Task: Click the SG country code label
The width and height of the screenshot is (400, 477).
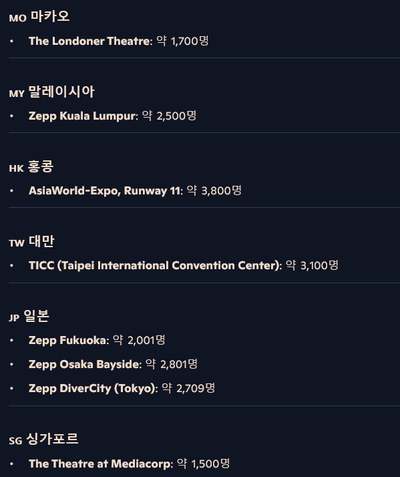Action: [x=16, y=441]
